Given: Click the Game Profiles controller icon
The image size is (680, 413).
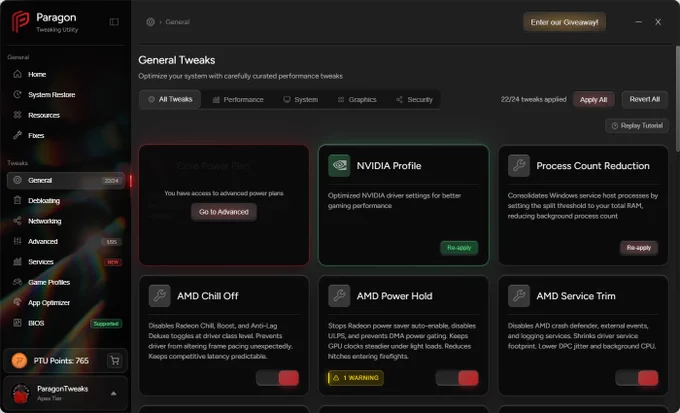Looking at the screenshot, I should 17,282.
